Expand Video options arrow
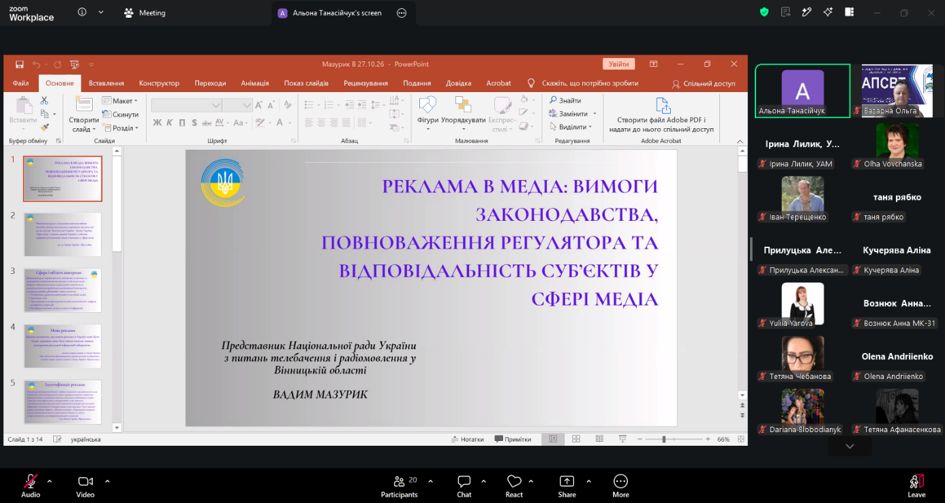 pyautogui.click(x=107, y=481)
